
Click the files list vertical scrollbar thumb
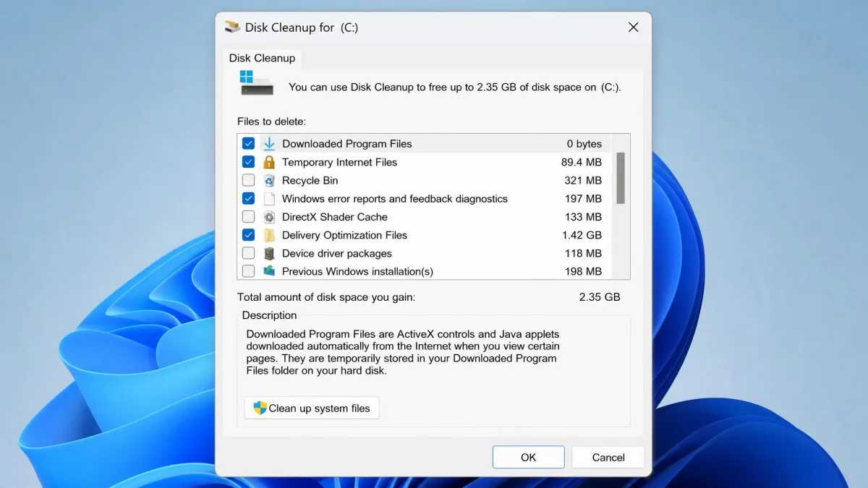coord(621,178)
